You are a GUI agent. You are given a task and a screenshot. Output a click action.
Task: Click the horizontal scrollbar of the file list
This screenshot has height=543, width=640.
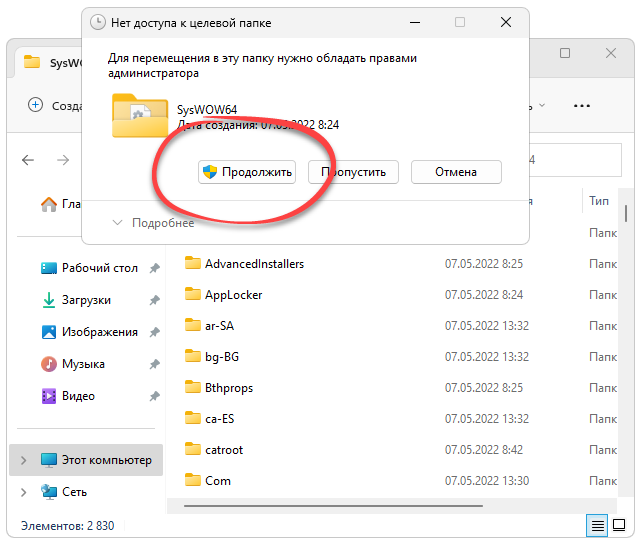[333, 506]
